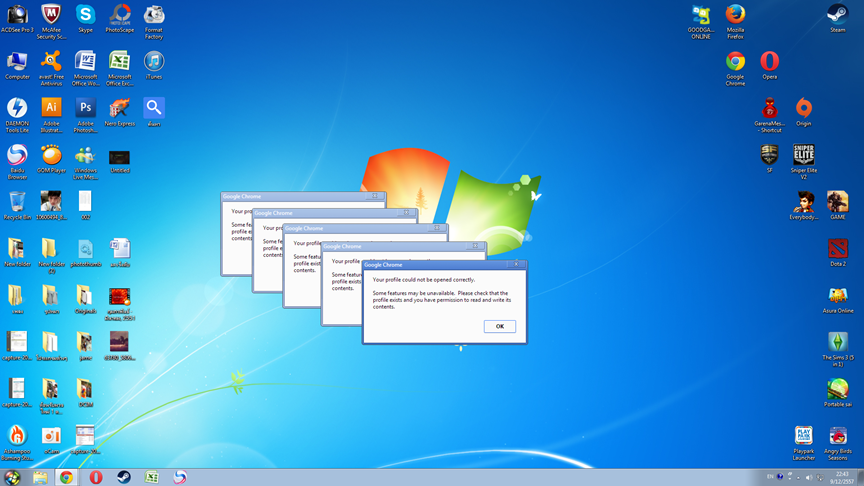Close the rearmost Google Chrome dialog

pyautogui.click(x=375, y=196)
